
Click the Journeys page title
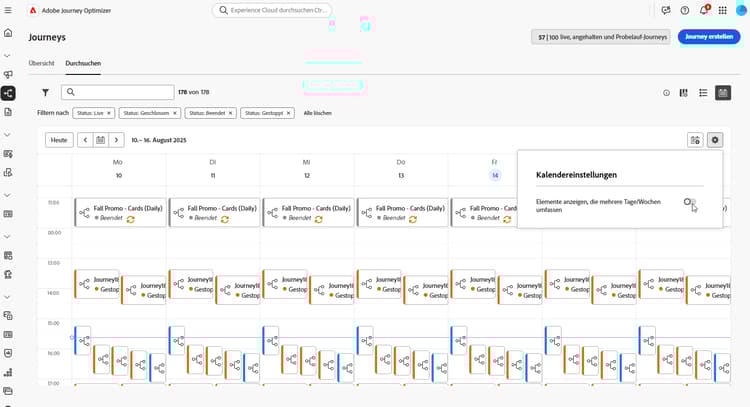click(x=47, y=37)
